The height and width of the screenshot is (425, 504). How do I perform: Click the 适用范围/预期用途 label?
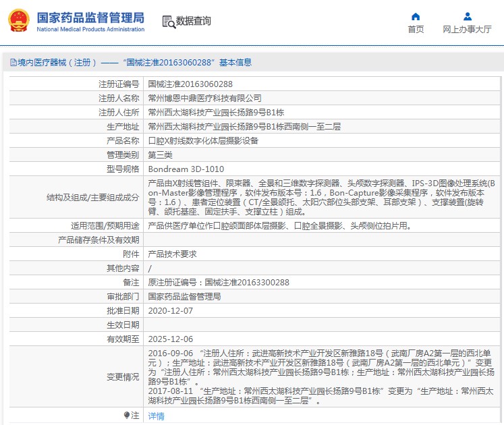coord(105,226)
